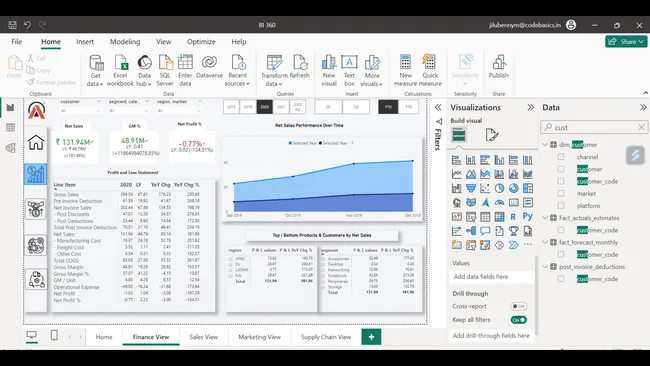Image resolution: width=650 pixels, height=366 pixels.
Task: Open the File menu
Action: 17,41
